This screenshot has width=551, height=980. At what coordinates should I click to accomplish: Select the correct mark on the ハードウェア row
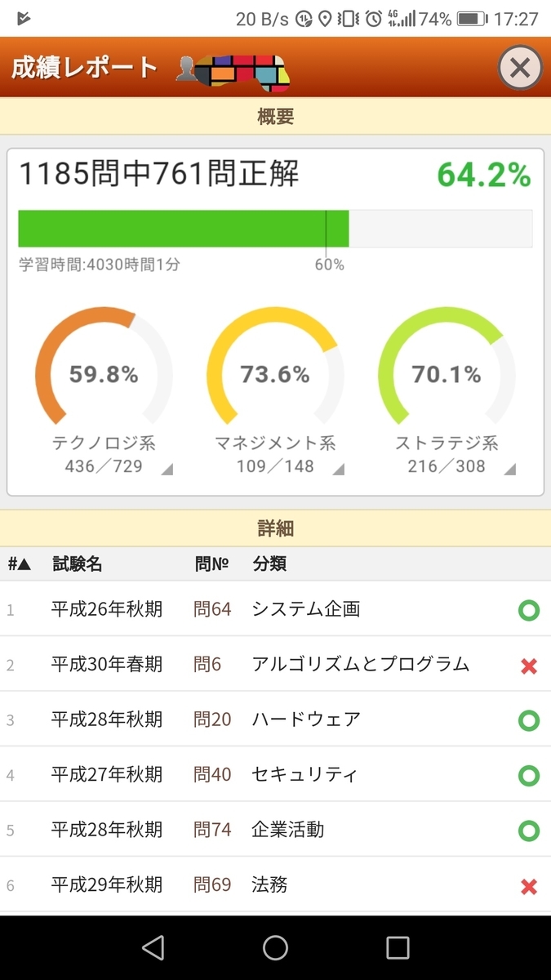pyautogui.click(x=529, y=719)
